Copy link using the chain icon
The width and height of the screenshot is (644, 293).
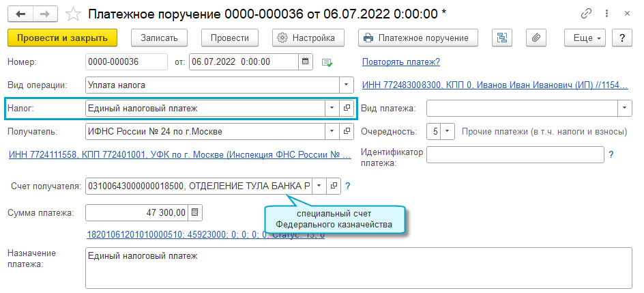586,14
